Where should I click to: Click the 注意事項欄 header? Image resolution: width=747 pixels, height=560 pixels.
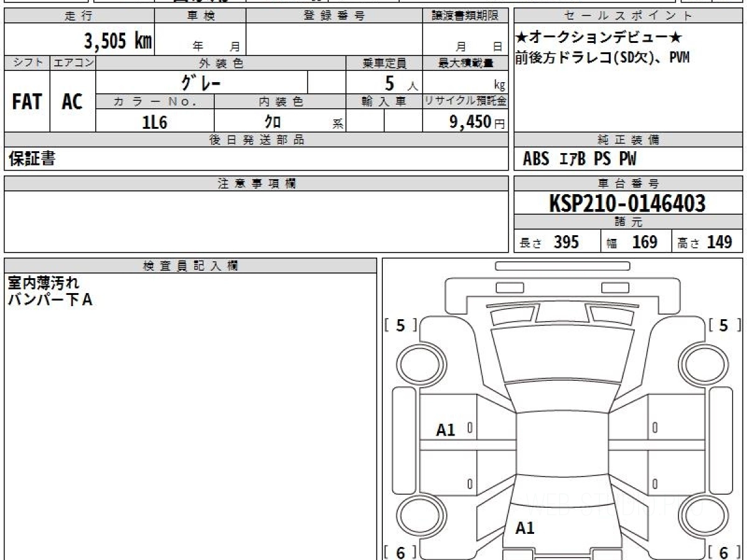pos(256,184)
